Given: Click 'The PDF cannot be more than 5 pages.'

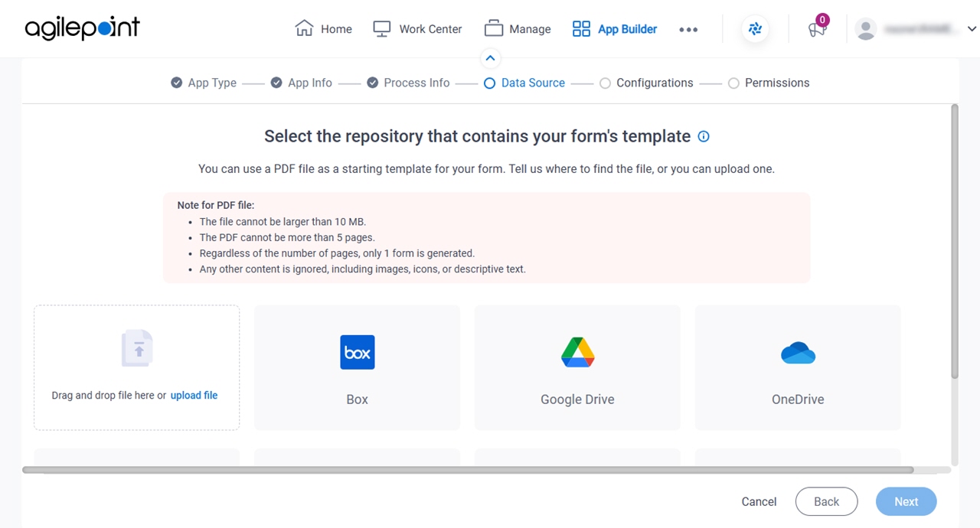Looking at the screenshot, I should coord(287,237).
